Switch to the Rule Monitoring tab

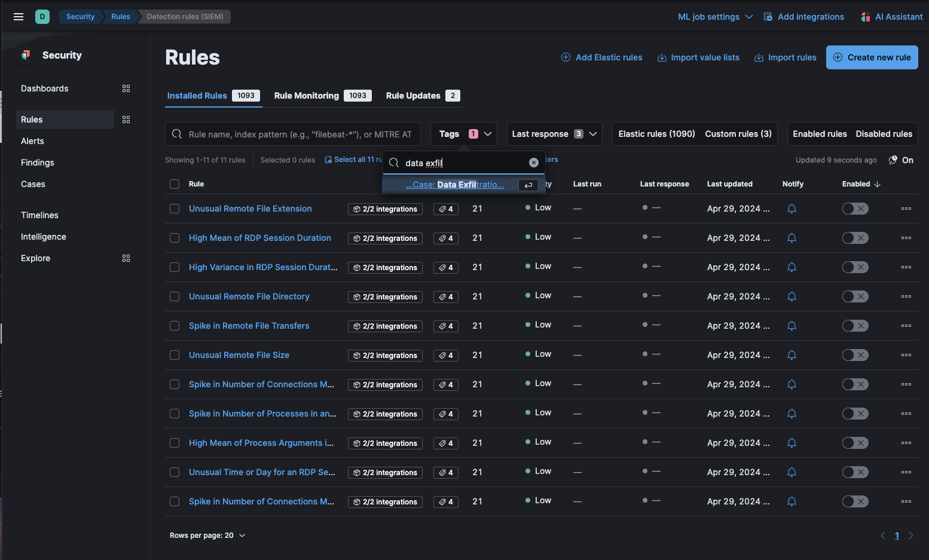(x=306, y=96)
